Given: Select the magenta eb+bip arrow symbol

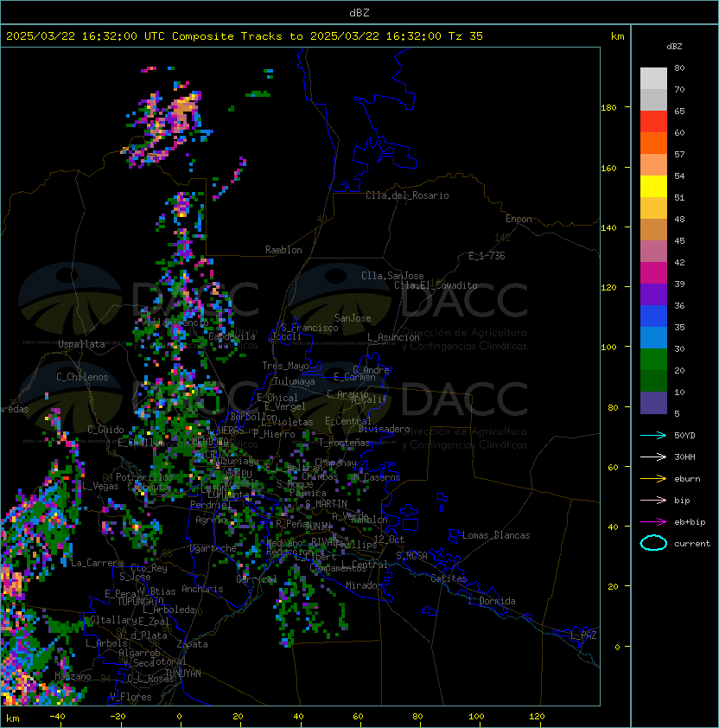Looking at the screenshot, I should pos(653,522).
